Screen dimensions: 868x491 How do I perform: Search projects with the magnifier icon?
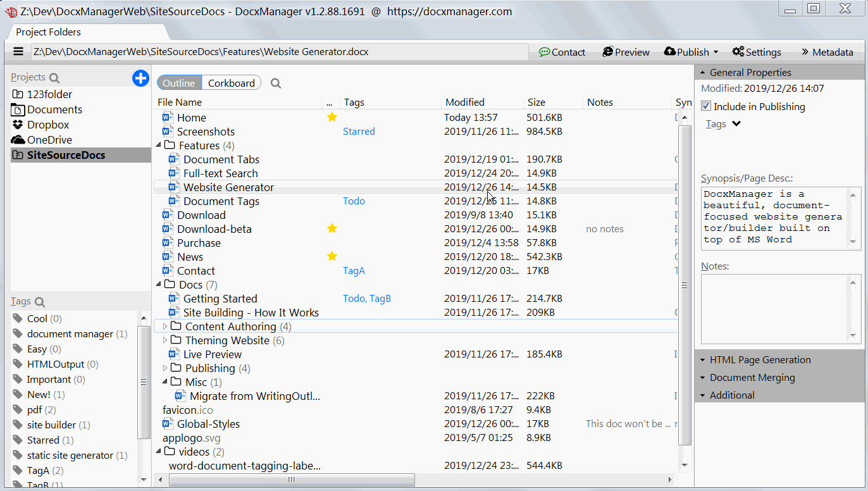[54, 78]
